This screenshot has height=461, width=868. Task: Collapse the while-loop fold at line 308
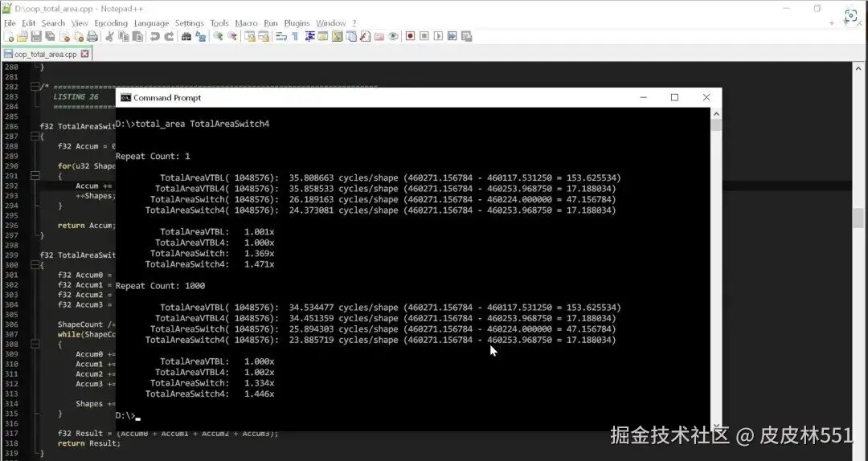click(x=35, y=345)
